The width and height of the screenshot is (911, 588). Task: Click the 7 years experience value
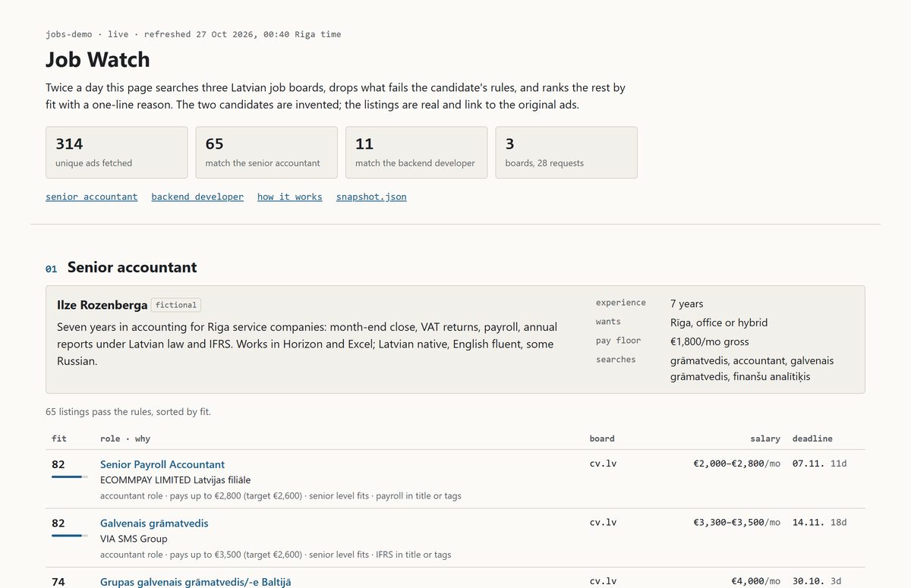coord(686,303)
